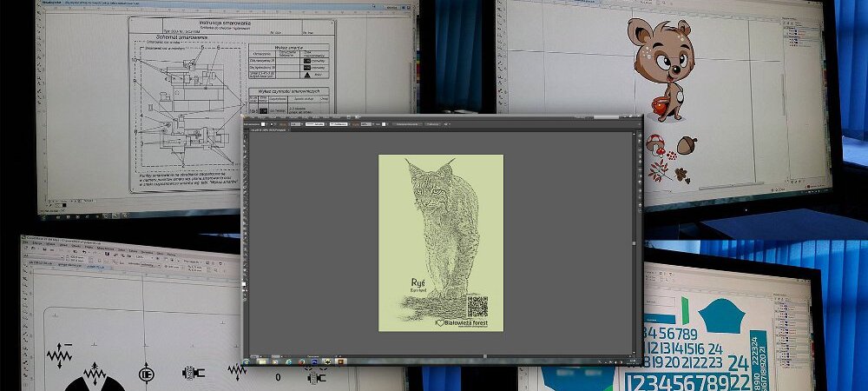The image size is (868, 391).
Task: Click the fill color swatch in the control bar
Action: point(263,124)
